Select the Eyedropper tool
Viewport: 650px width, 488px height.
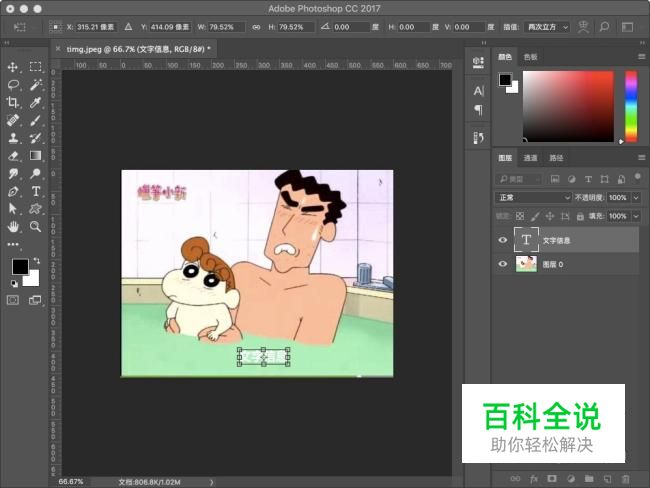[36, 102]
